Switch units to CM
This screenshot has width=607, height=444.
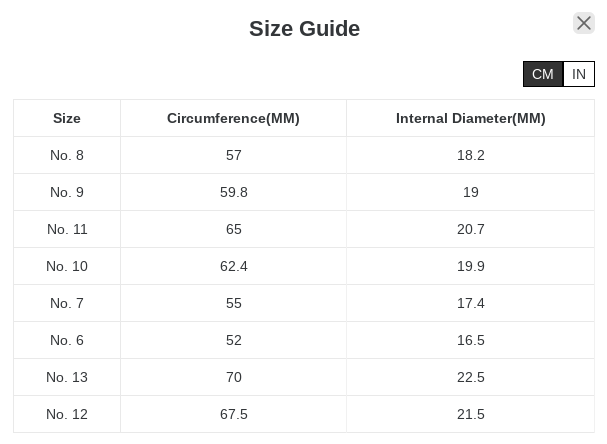(x=543, y=74)
